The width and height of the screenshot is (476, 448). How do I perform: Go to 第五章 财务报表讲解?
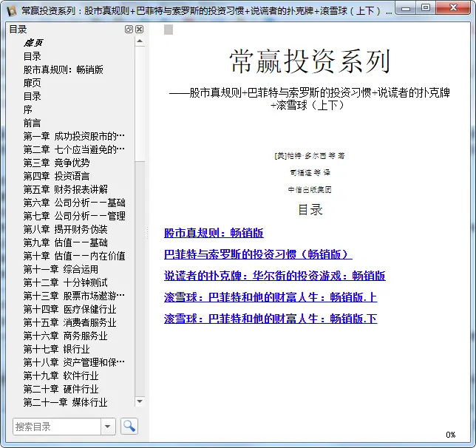tap(66, 189)
